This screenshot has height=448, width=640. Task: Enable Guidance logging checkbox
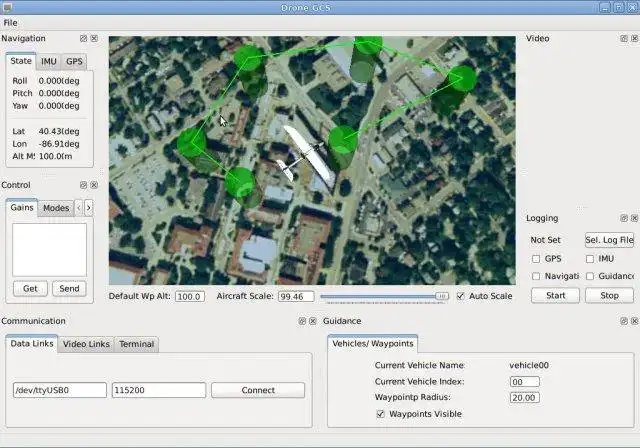tap(590, 276)
